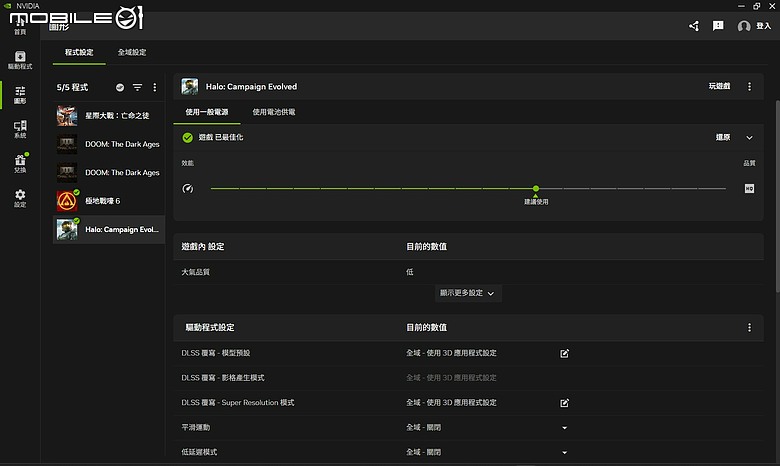Open the 低延遲模式 dropdown arrow
The width and height of the screenshot is (780, 466).
pyautogui.click(x=564, y=453)
